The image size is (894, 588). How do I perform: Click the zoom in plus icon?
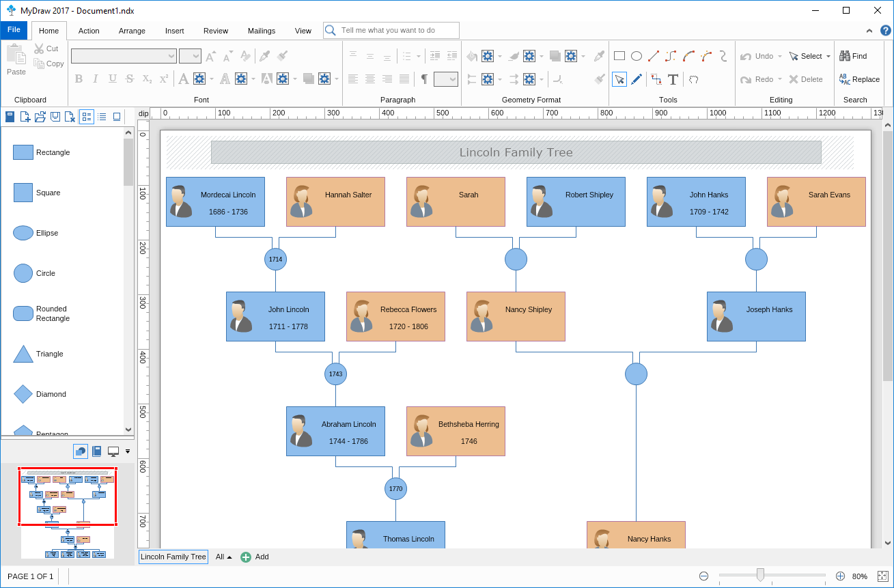841,576
